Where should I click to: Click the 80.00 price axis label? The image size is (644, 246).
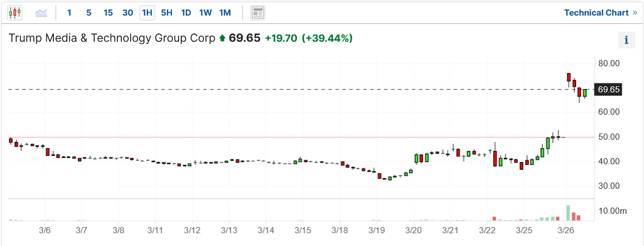click(x=608, y=63)
